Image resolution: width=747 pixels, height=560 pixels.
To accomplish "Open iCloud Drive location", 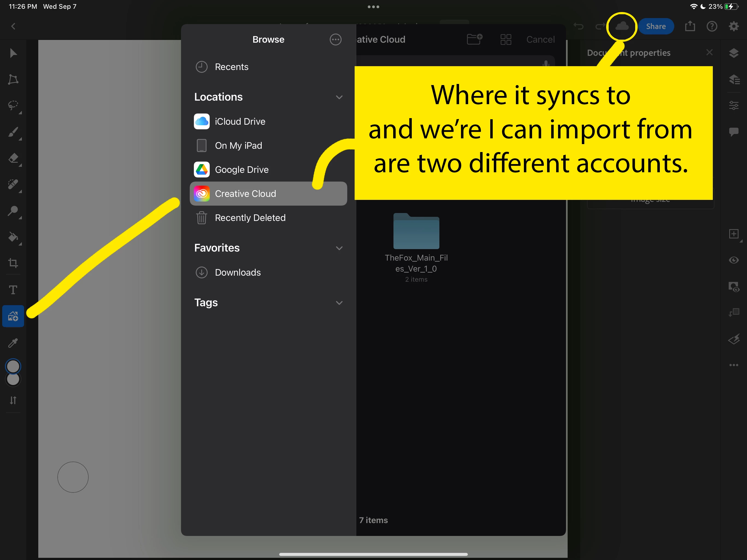I will pyautogui.click(x=240, y=122).
